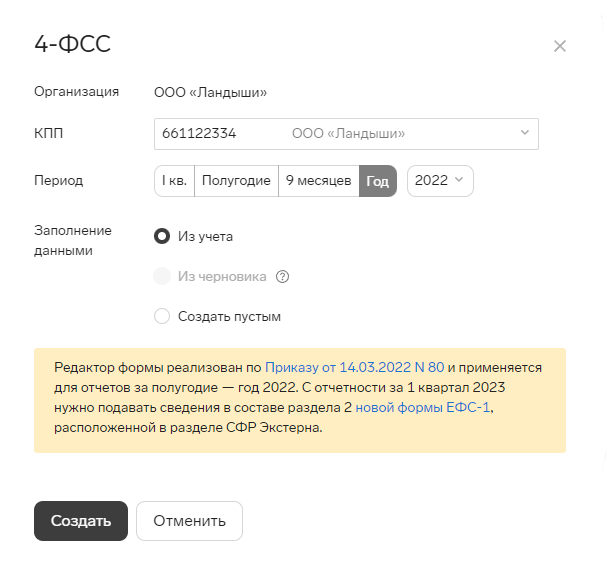610x568 pixels.
Task: Follow the новой формы ЕФС-1 link
Action: point(422,407)
